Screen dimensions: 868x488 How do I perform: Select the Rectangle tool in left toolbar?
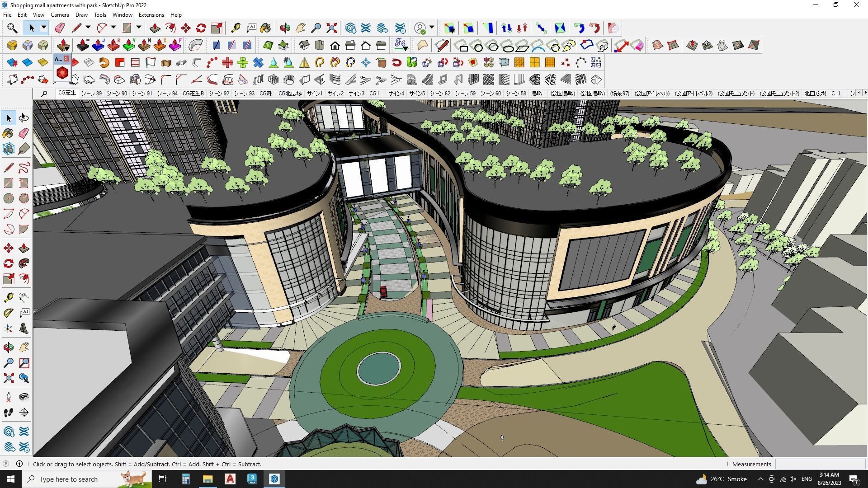[9, 183]
